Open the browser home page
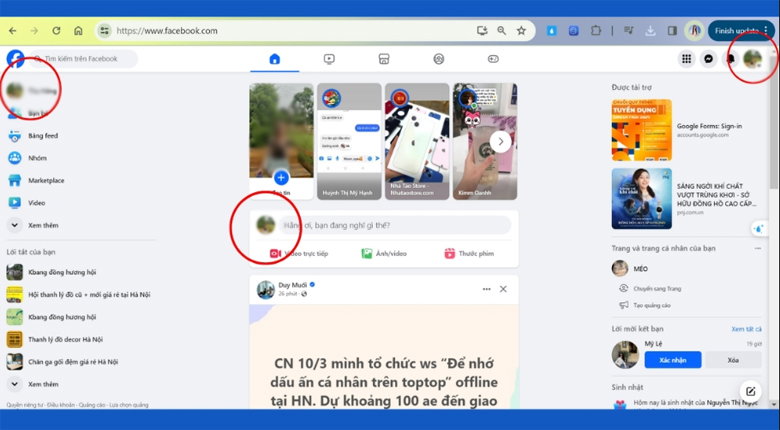The width and height of the screenshot is (780, 430). (78, 31)
